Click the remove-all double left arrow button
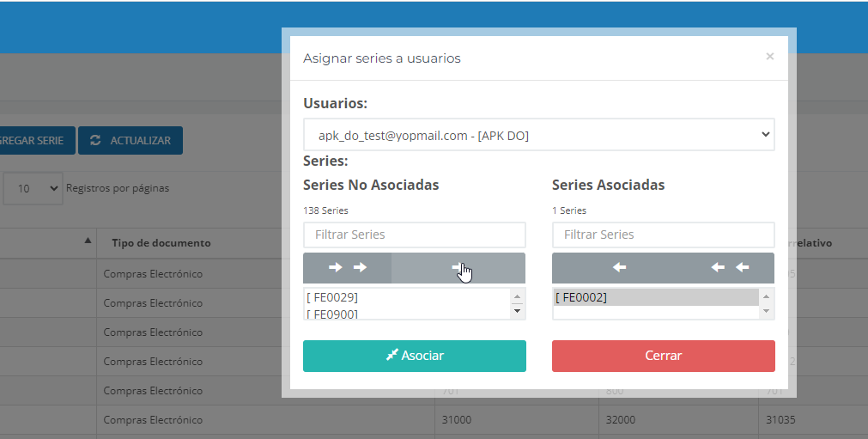This screenshot has width=868, height=439. 731,268
